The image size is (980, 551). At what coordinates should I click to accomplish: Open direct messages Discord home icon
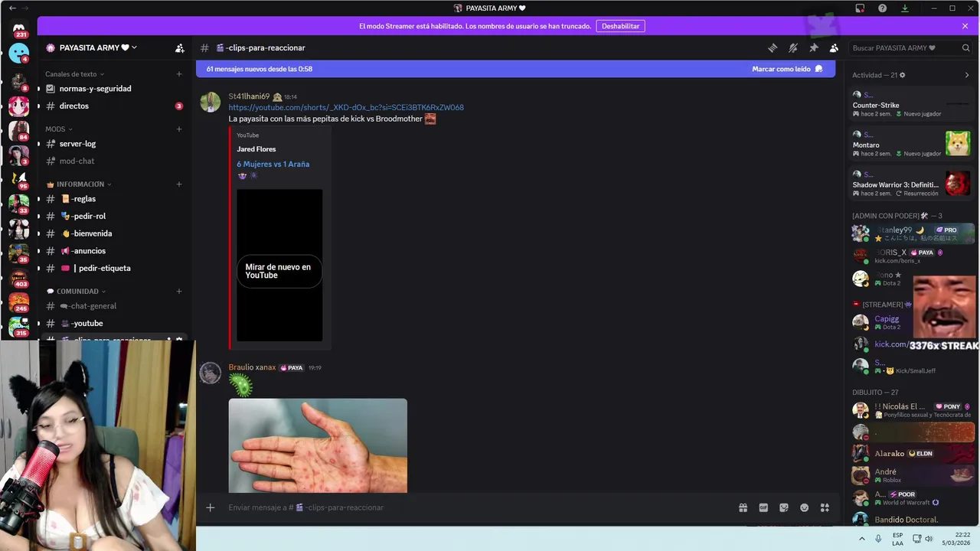(x=19, y=29)
